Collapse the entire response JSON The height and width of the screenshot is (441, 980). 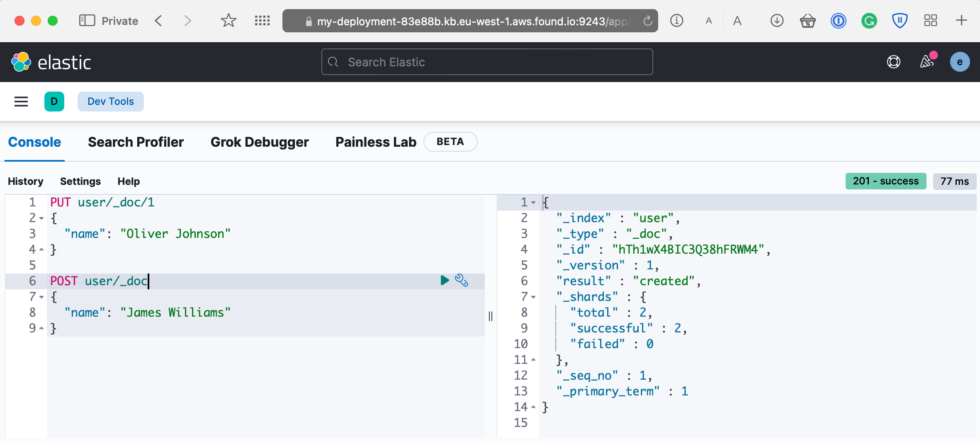coord(533,202)
